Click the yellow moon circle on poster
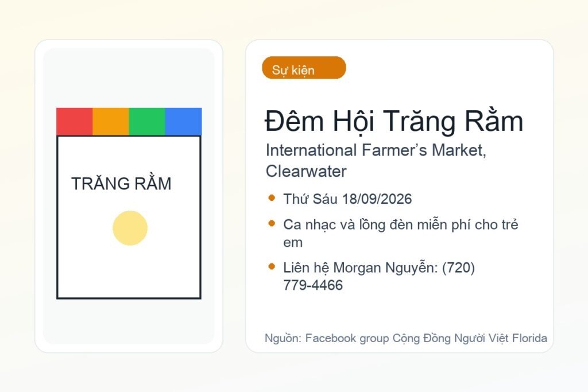This screenshot has width=588, height=392. point(130,228)
